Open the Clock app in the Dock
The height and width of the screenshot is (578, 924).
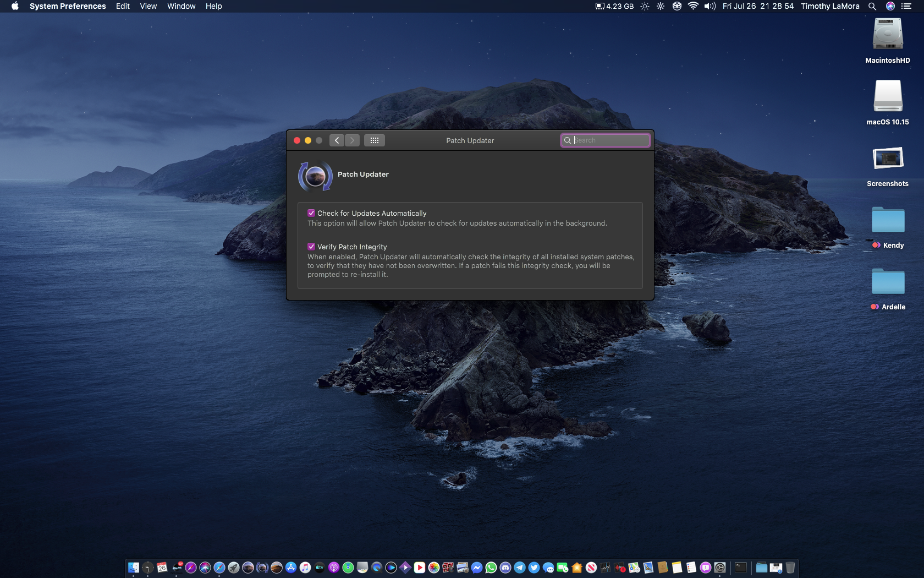pyautogui.click(x=148, y=568)
